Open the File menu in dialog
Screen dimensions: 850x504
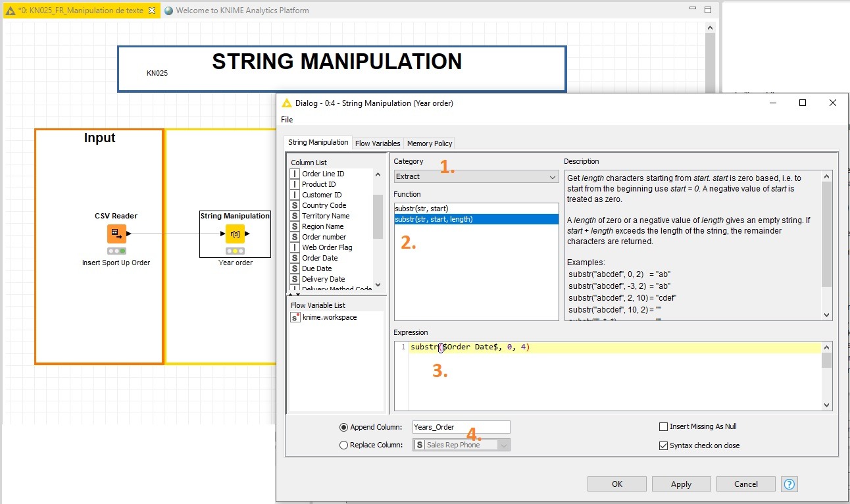(x=287, y=120)
